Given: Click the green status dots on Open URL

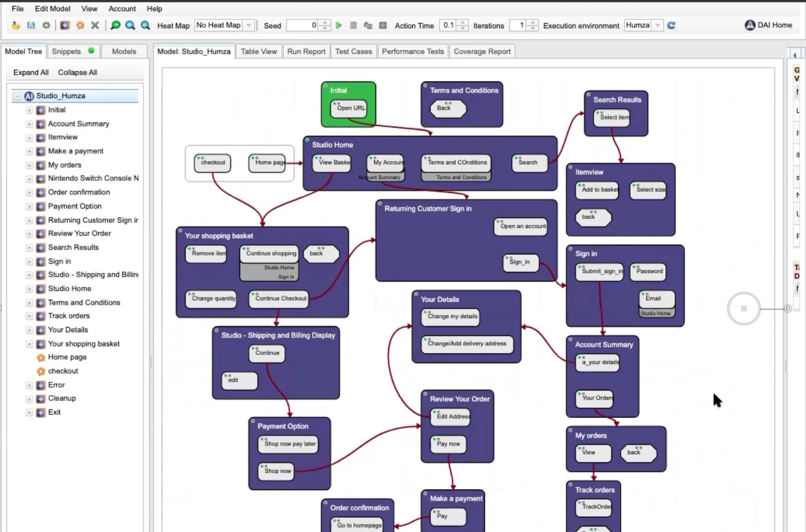Looking at the screenshot, I should pyautogui.click(x=335, y=103).
